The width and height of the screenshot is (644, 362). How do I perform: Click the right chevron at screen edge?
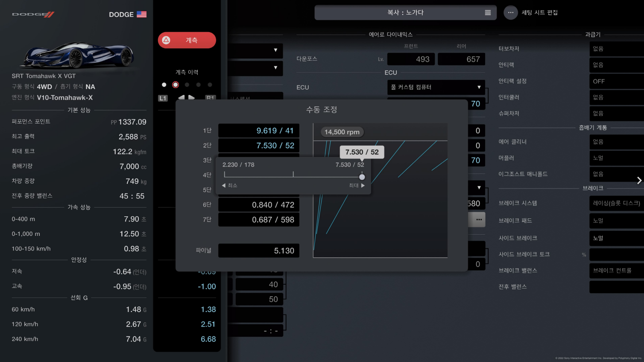[x=639, y=180]
